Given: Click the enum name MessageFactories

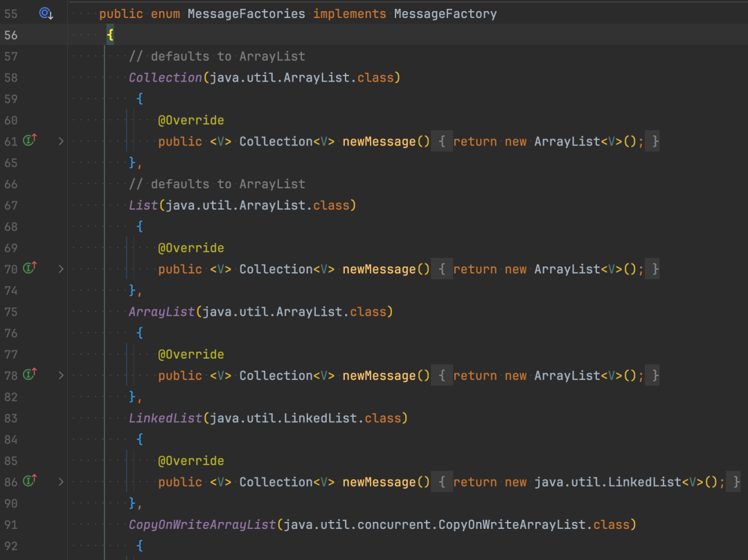Looking at the screenshot, I should click(x=246, y=14).
